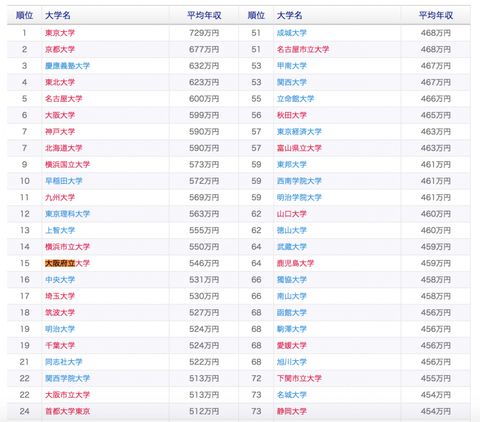Open the 大阪市立大学 link
The width and height of the screenshot is (480, 422).
click(x=68, y=395)
